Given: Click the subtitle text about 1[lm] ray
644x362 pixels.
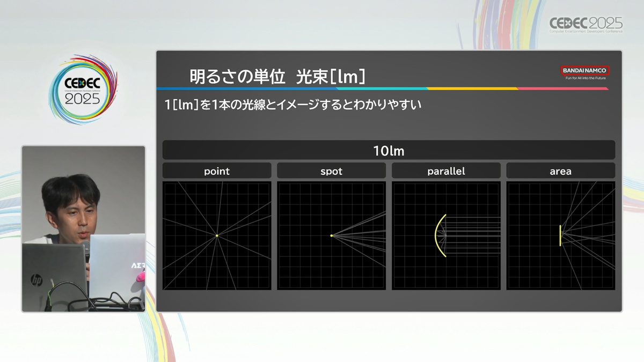Looking at the screenshot, I should pyautogui.click(x=292, y=105).
